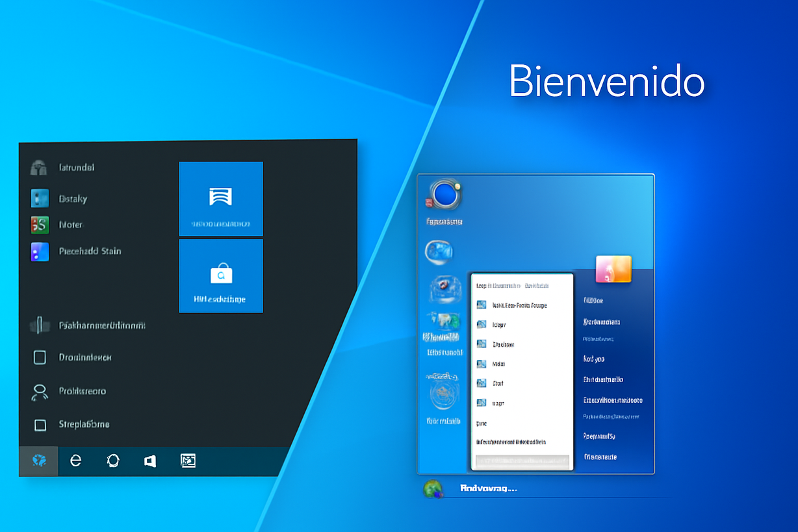Open the tile with the stacked lines icon
The image size is (798, 532).
[221, 199]
